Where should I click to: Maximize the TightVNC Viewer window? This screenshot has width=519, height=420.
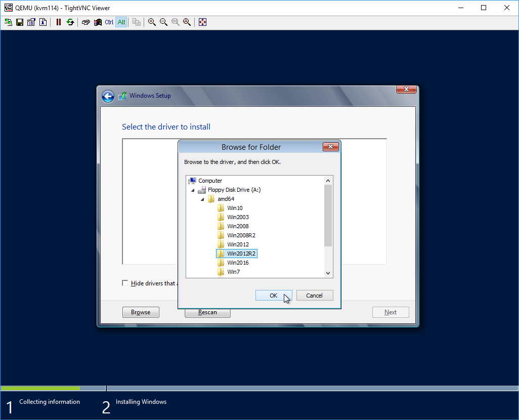point(484,8)
